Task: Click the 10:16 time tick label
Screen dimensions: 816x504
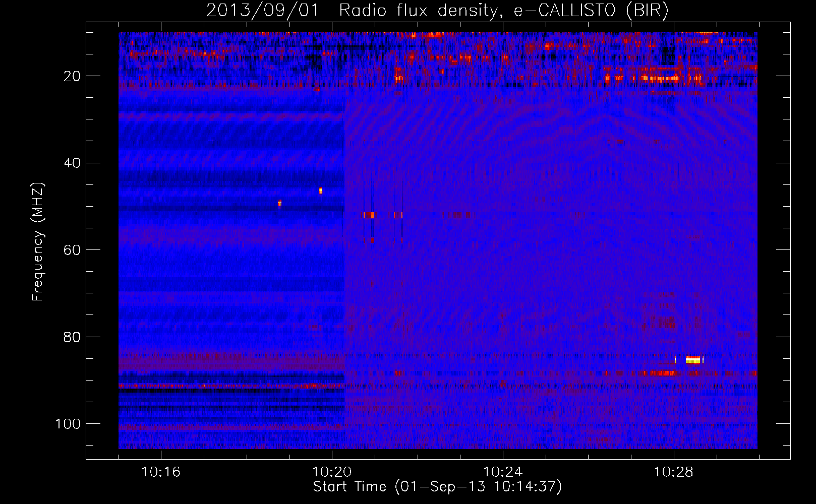Action: [161, 472]
